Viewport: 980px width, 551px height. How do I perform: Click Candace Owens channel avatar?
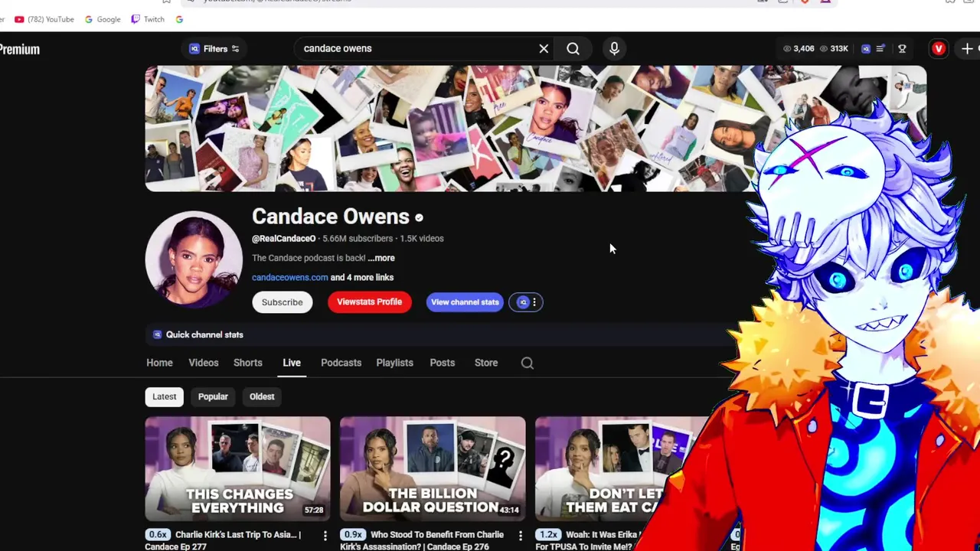click(x=194, y=259)
